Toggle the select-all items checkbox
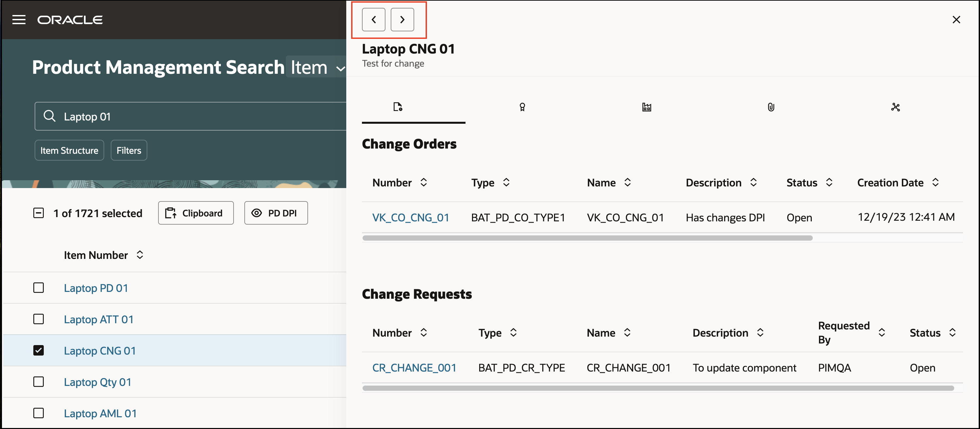 click(x=39, y=213)
